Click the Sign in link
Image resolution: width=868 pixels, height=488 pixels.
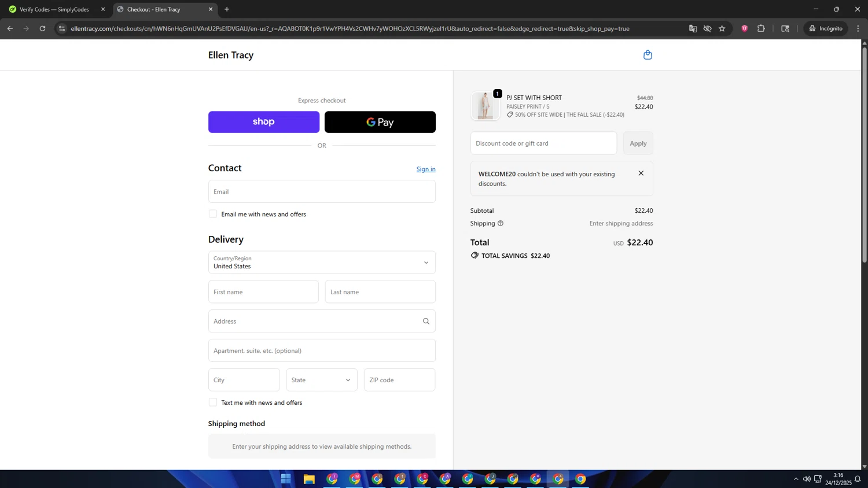click(x=426, y=169)
